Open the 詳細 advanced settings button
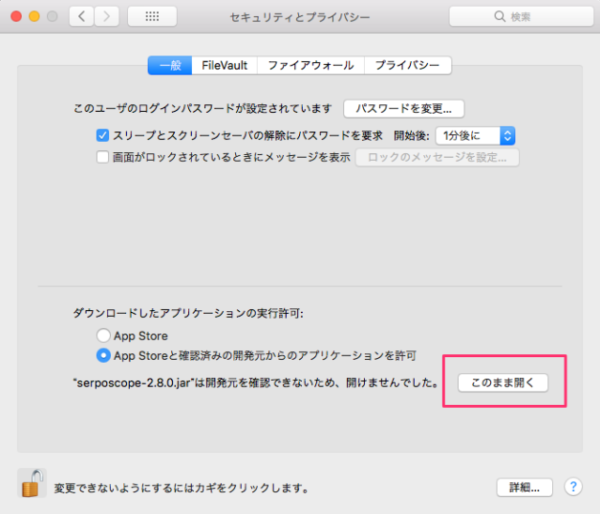Viewport: 600px width, 514px height. tap(524, 487)
